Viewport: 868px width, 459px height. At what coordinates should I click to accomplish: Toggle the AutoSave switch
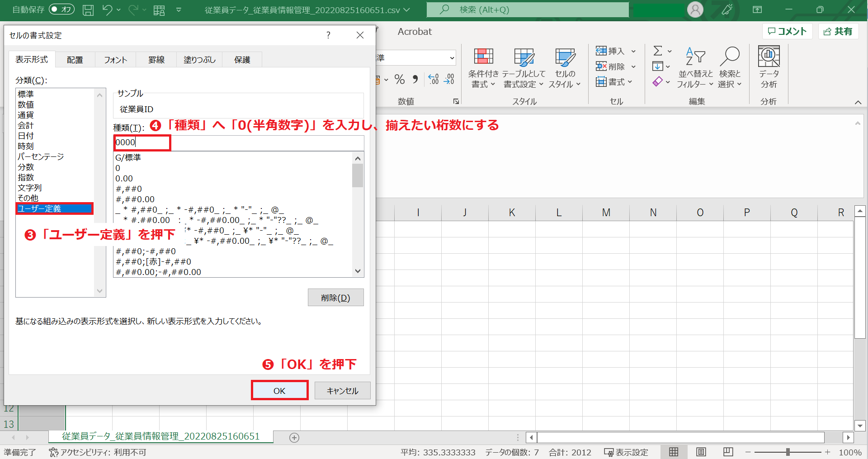[x=61, y=9]
